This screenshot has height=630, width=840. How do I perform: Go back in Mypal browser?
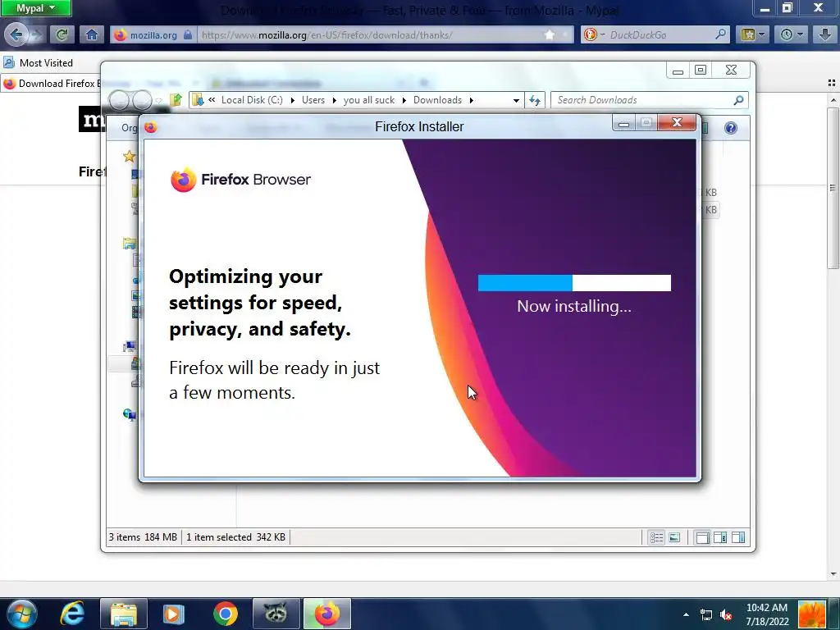16,34
